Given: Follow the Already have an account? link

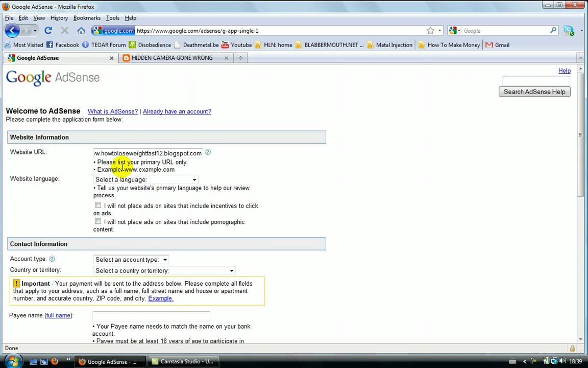Looking at the screenshot, I should pyautogui.click(x=177, y=111).
